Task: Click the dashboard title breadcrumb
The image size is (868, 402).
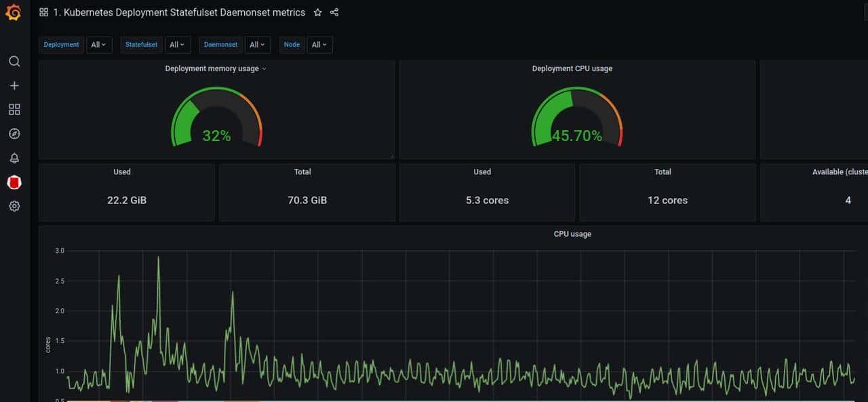Action: click(x=179, y=12)
